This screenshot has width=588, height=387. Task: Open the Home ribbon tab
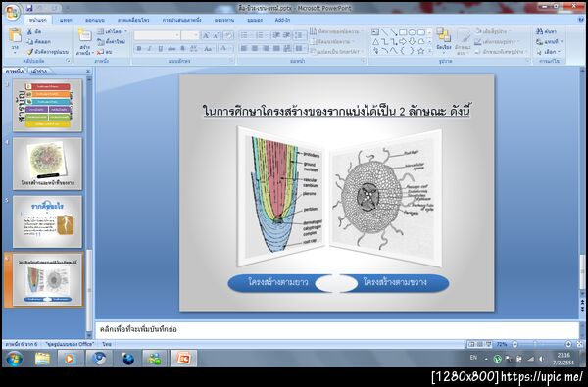[38, 20]
